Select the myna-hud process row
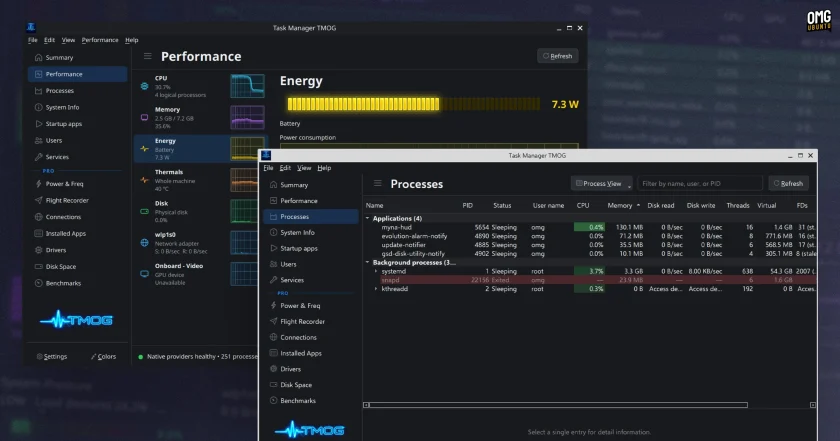Viewport: 840px width, 441px height. coord(590,227)
